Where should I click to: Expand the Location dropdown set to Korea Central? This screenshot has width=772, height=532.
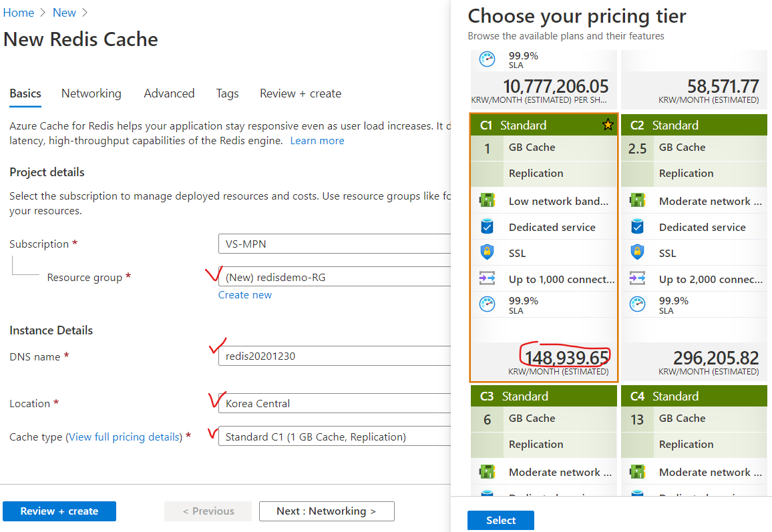pos(334,403)
